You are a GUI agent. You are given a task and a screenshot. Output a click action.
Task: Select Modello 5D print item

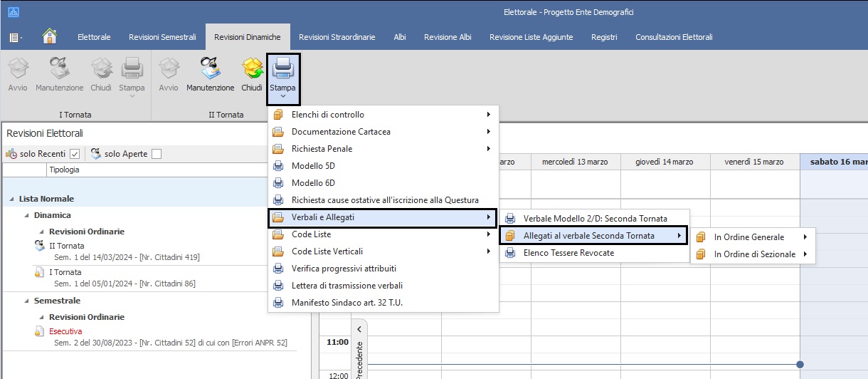(x=313, y=166)
